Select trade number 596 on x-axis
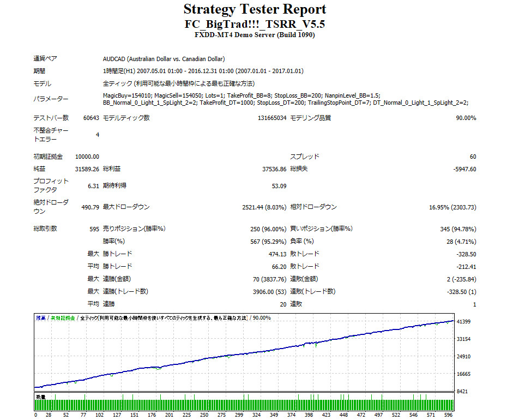507x420 pixels. (x=448, y=415)
